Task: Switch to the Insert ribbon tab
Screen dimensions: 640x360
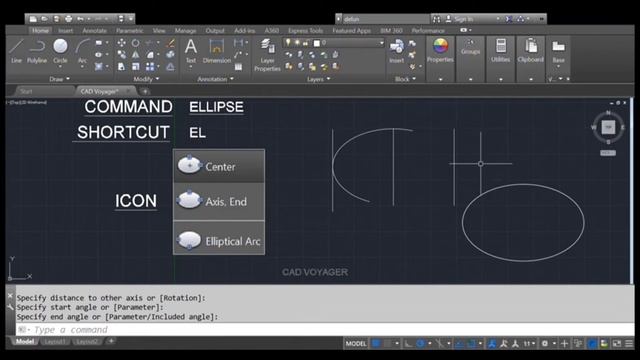Action: coord(65,31)
